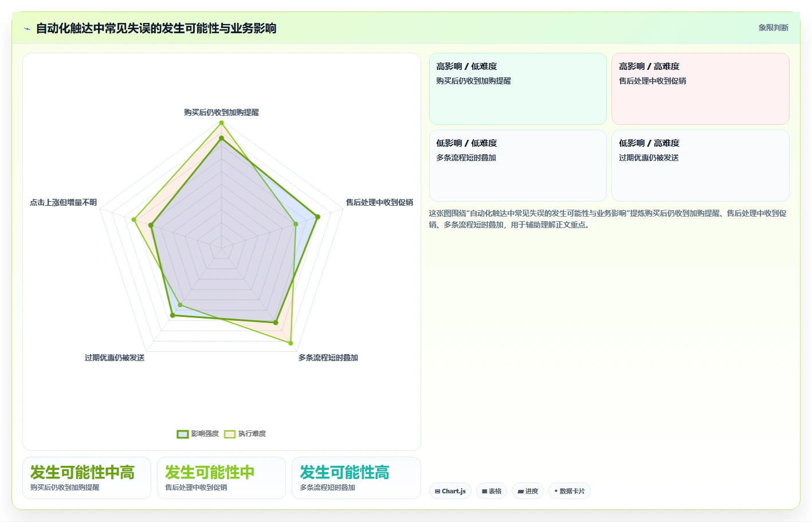Click the 执行难度 data point on 多条流程短时叠加 axis
This screenshot has height=522, width=812.
pyautogui.click(x=291, y=343)
